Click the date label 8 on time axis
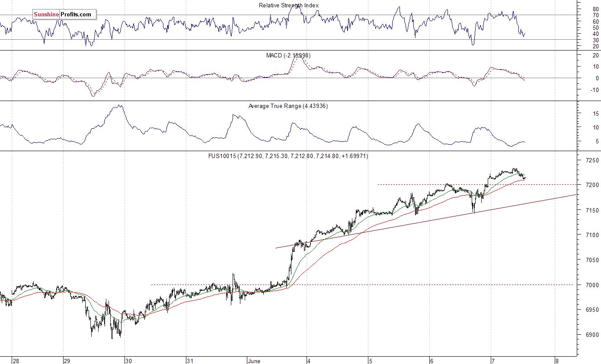601x364 pixels. (557, 361)
